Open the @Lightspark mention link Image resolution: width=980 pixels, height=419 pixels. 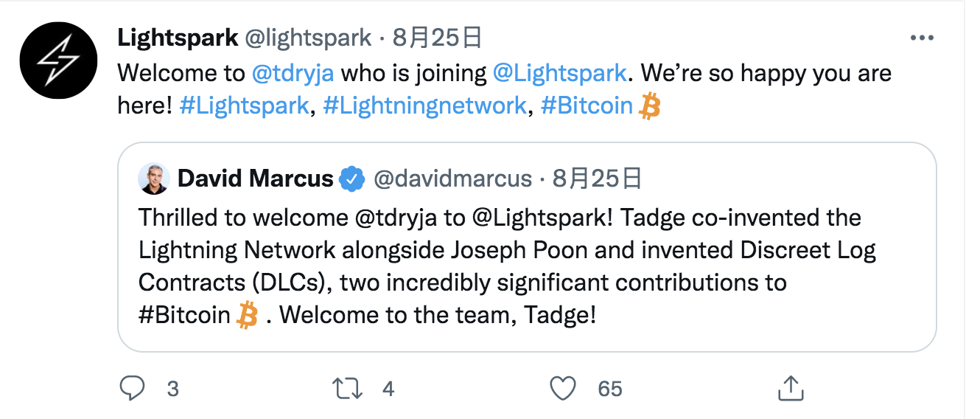click(x=559, y=73)
